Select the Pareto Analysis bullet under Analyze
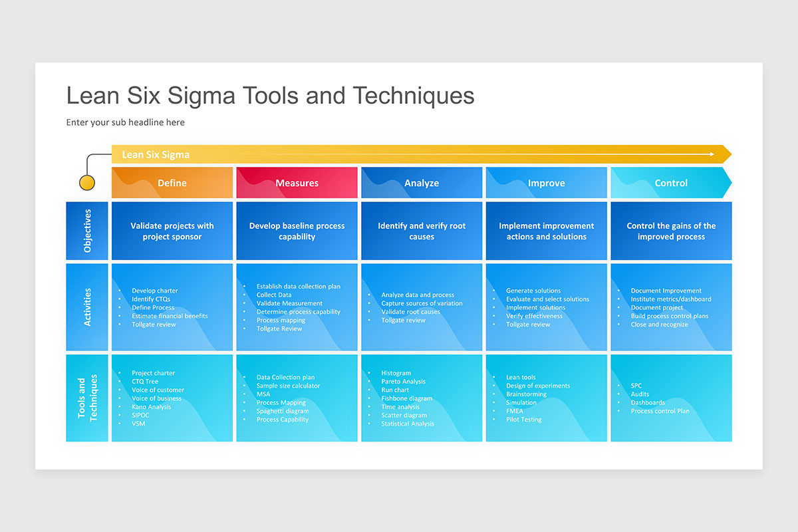798x532 pixels. 405,381
